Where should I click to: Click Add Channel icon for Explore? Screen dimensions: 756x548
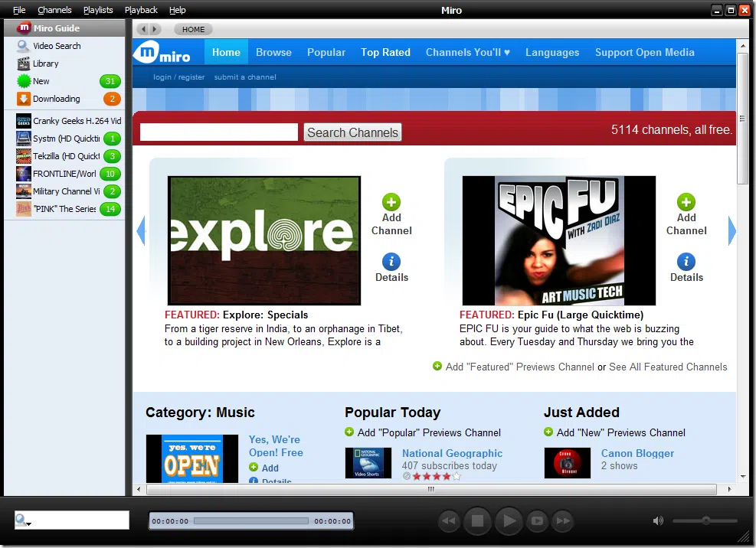[391, 203]
